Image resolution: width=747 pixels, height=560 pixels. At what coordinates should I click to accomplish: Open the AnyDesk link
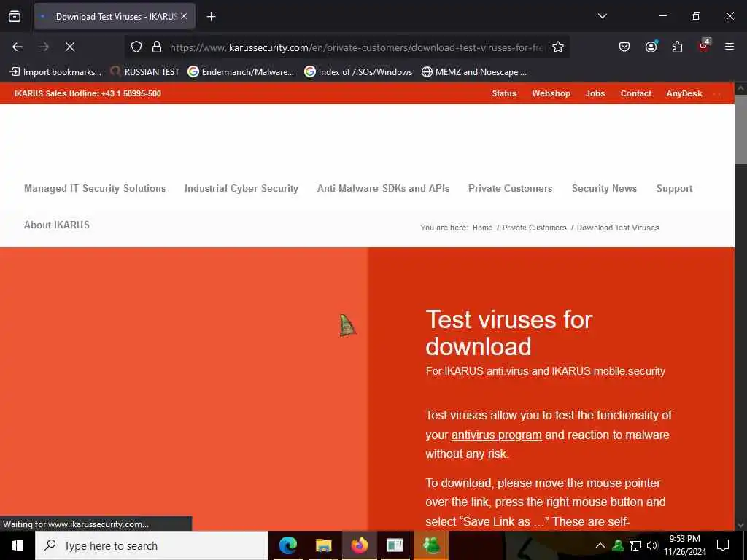pos(684,93)
